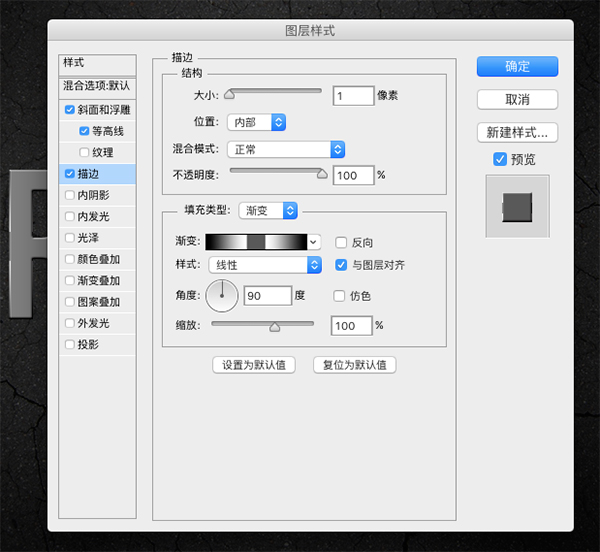The height and width of the screenshot is (552, 600).
Task: Open the 填充类型 fill type dropdown
Action: (270, 210)
